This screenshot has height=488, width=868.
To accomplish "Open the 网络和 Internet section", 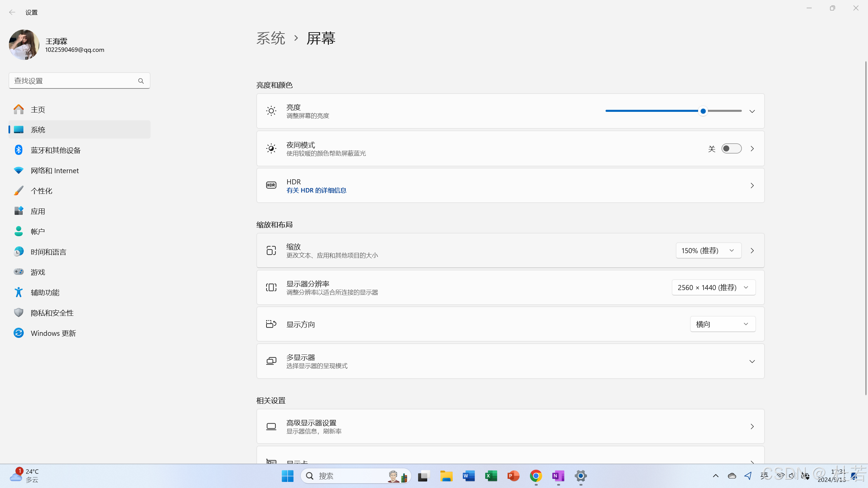I will (x=55, y=170).
